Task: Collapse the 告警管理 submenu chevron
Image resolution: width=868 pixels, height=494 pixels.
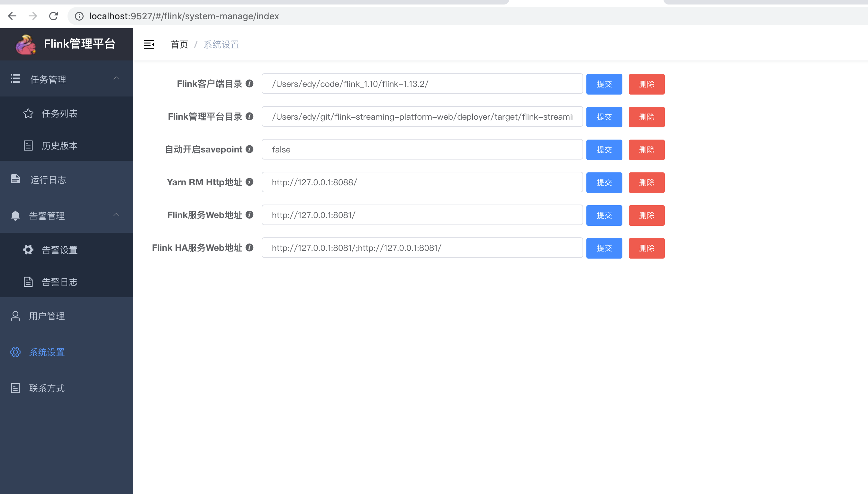Action: (116, 215)
